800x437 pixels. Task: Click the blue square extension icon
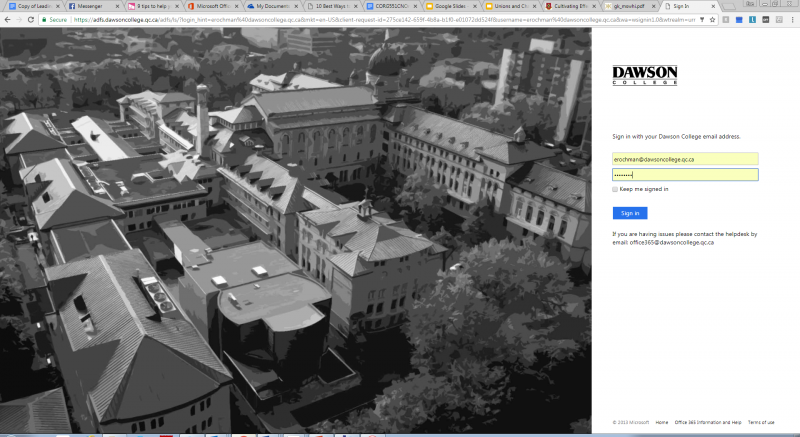[739, 19]
